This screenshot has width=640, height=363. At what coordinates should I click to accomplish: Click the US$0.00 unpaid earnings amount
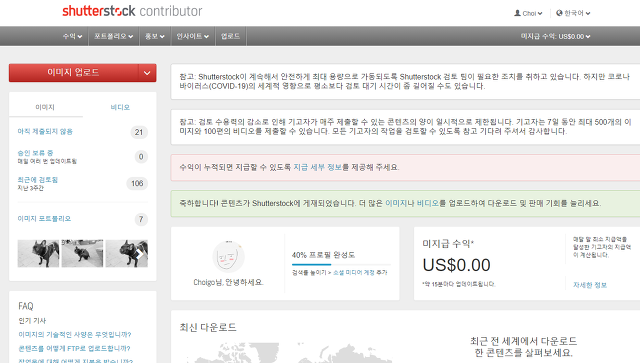[x=456, y=265]
